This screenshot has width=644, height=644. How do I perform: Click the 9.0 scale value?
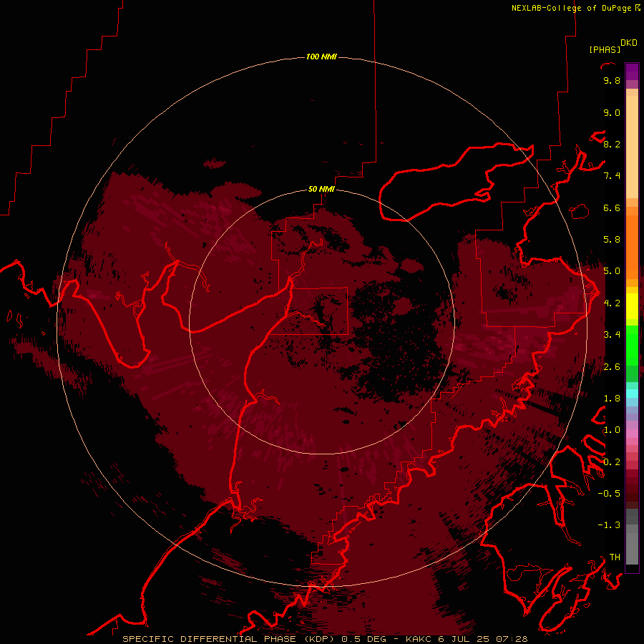[612, 113]
